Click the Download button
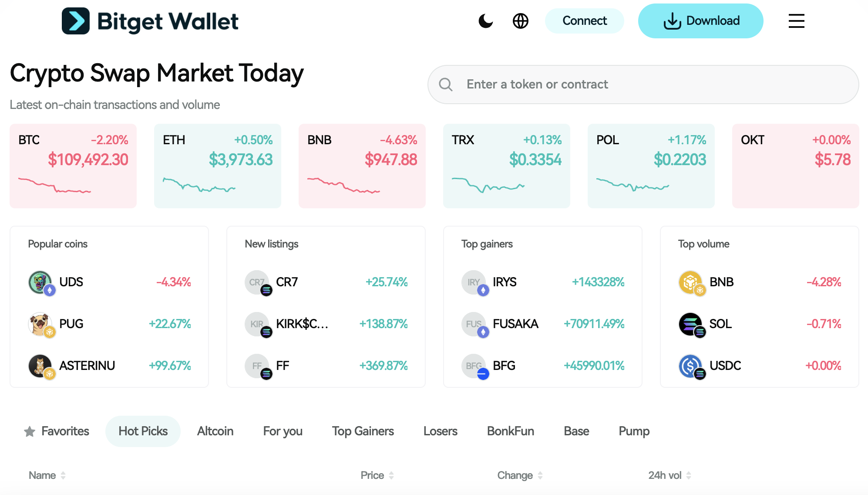Image resolution: width=868 pixels, height=495 pixels. (x=700, y=21)
